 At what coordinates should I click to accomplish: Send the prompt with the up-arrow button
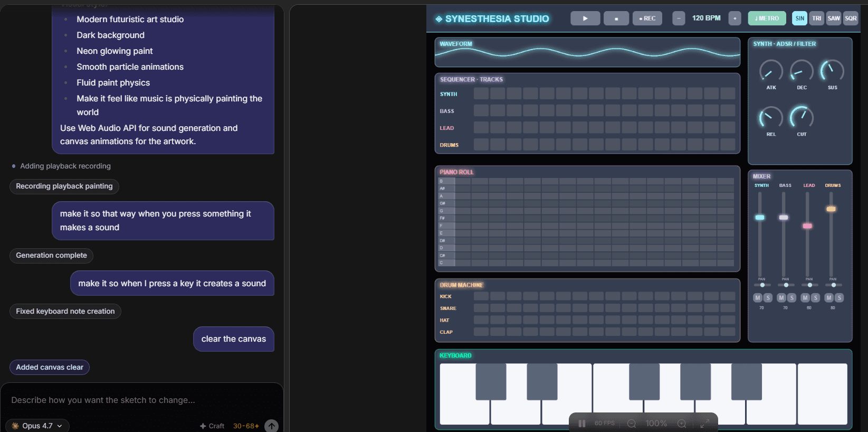click(x=271, y=426)
